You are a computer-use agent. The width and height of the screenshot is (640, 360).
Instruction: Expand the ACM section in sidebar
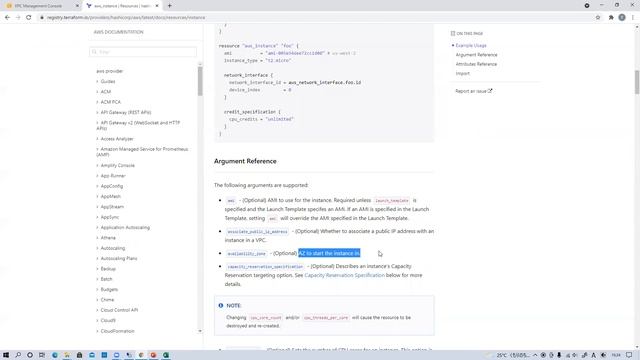point(106,92)
